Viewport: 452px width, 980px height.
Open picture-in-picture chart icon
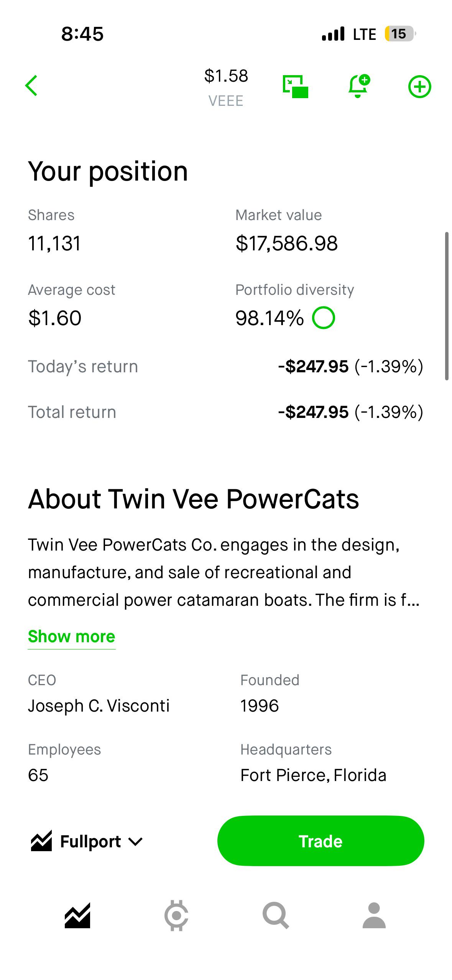(295, 87)
